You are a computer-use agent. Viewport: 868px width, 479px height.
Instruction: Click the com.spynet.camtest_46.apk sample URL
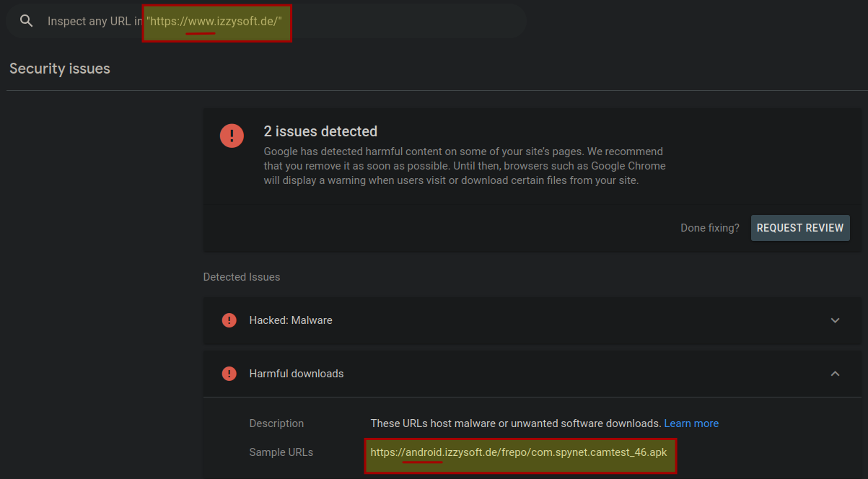click(x=519, y=452)
